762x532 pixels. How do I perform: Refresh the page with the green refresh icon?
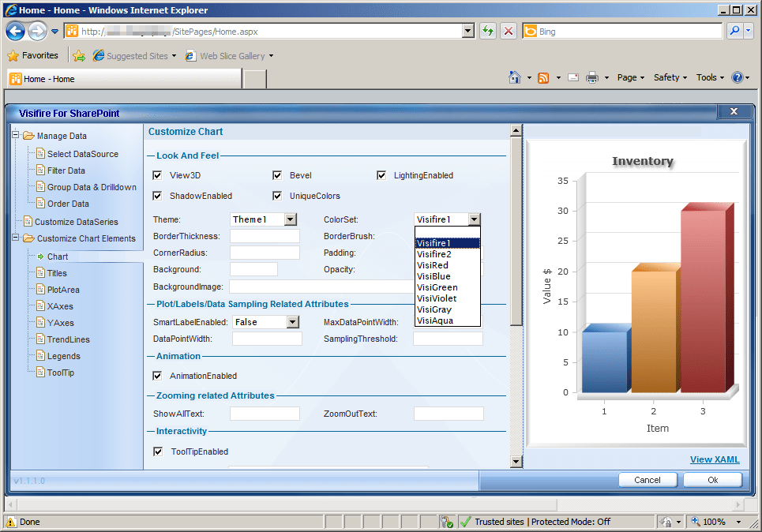487,30
